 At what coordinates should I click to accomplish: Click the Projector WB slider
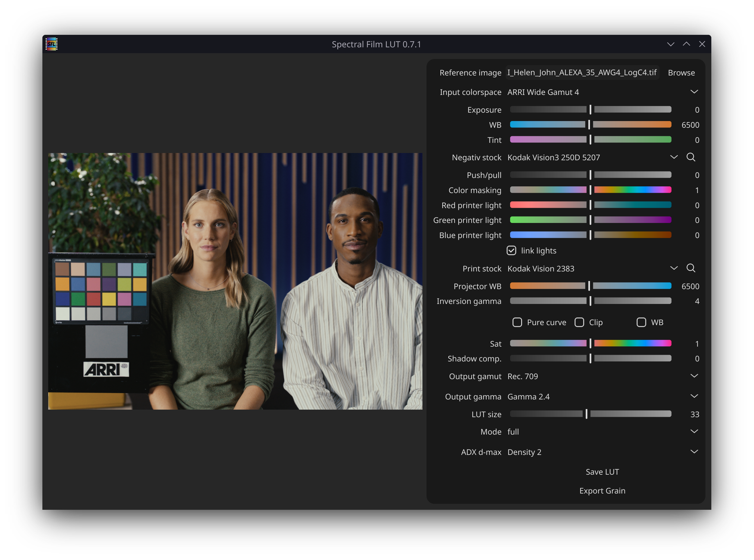[591, 286]
